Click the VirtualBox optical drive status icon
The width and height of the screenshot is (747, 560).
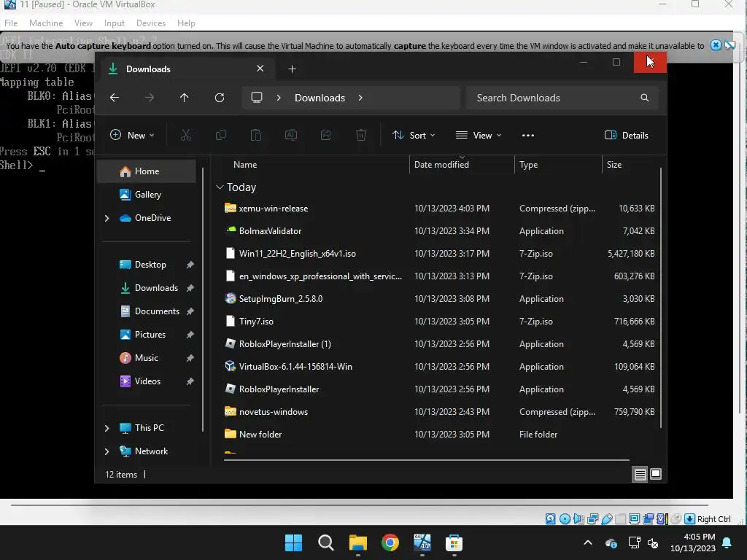tap(565, 519)
